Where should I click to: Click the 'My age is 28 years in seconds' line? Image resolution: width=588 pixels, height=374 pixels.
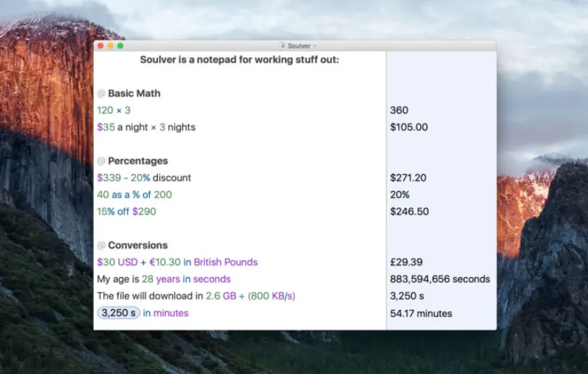[164, 279]
